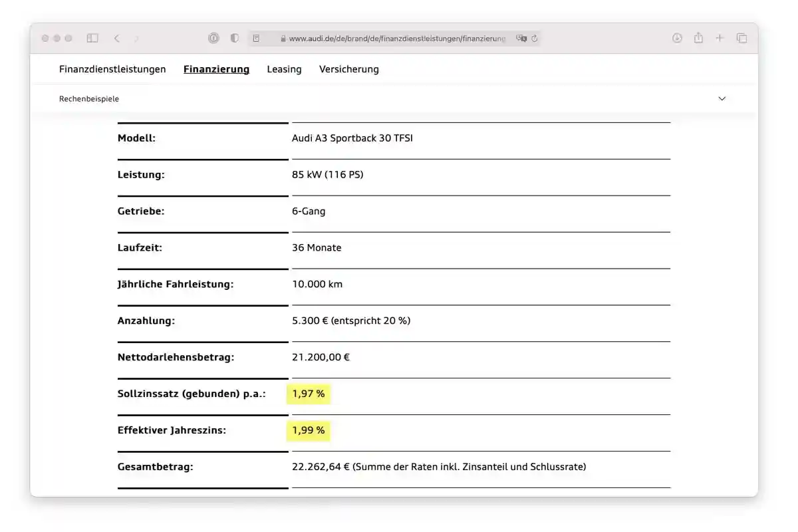
Task: Open the Share menu
Action: coord(698,39)
